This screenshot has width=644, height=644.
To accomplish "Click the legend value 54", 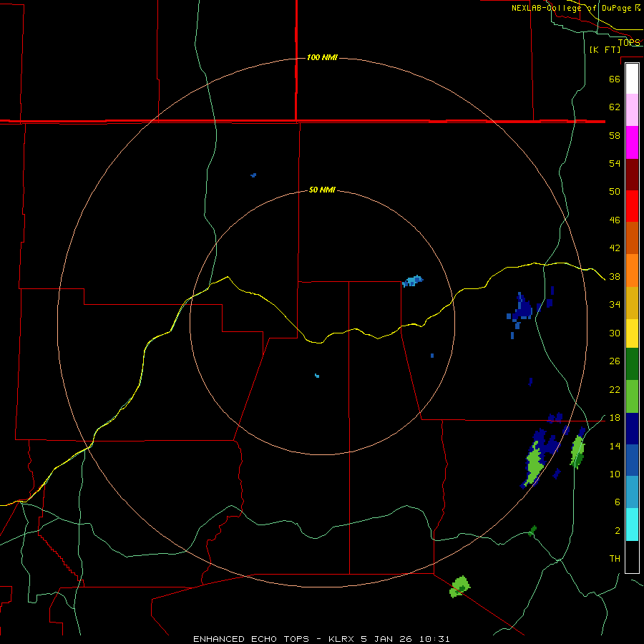I will (615, 163).
